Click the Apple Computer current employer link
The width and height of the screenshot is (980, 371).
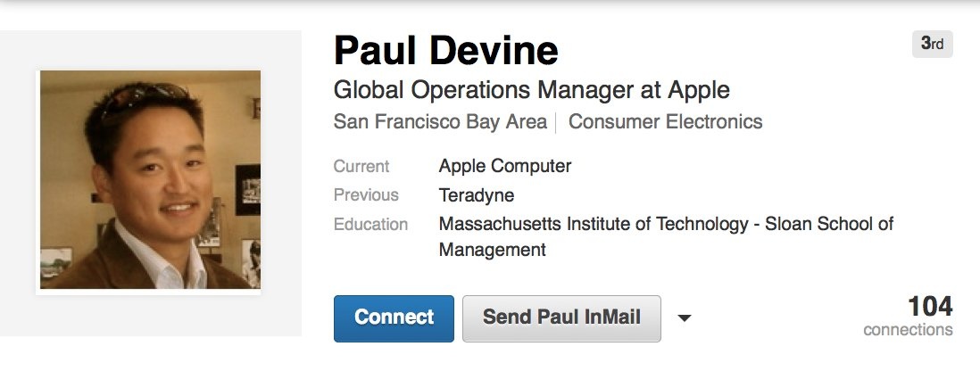504,166
